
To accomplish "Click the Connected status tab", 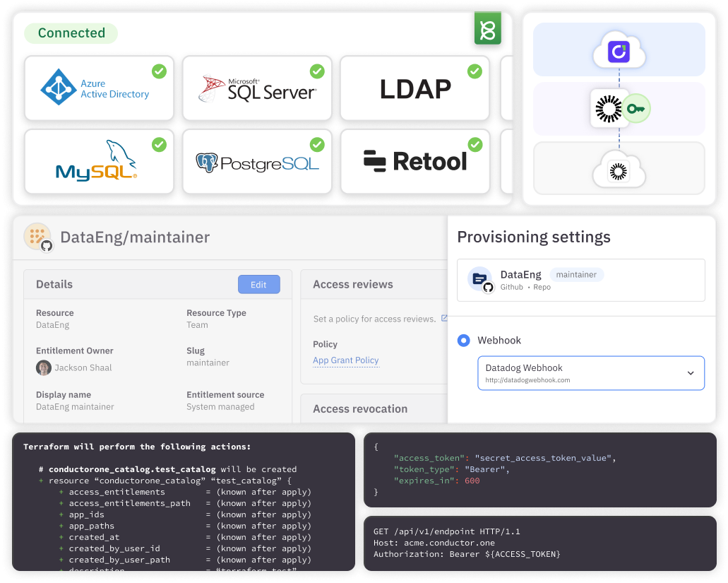I will 71,33.
